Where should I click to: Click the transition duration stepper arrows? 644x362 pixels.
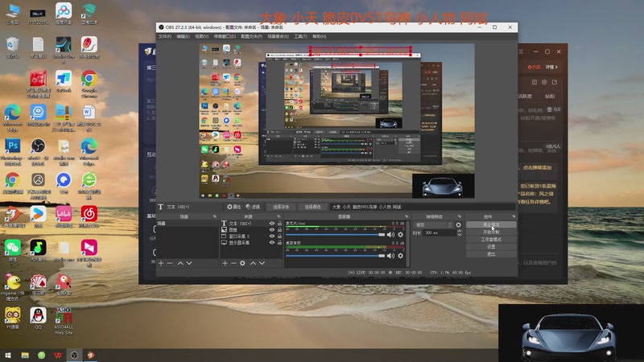(x=459, y=232)
